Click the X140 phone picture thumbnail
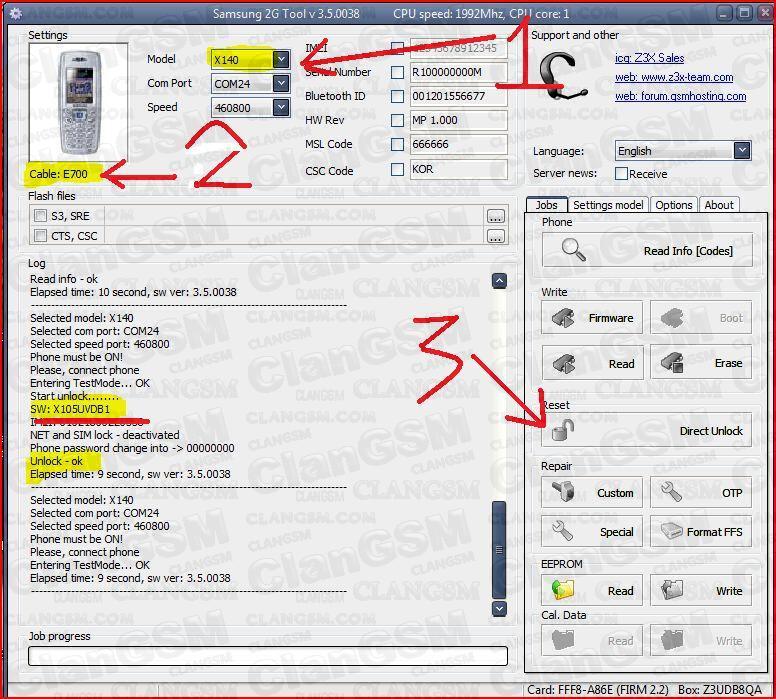The width and height of the screenshot is (776, 699). click(x=78, y=102)
